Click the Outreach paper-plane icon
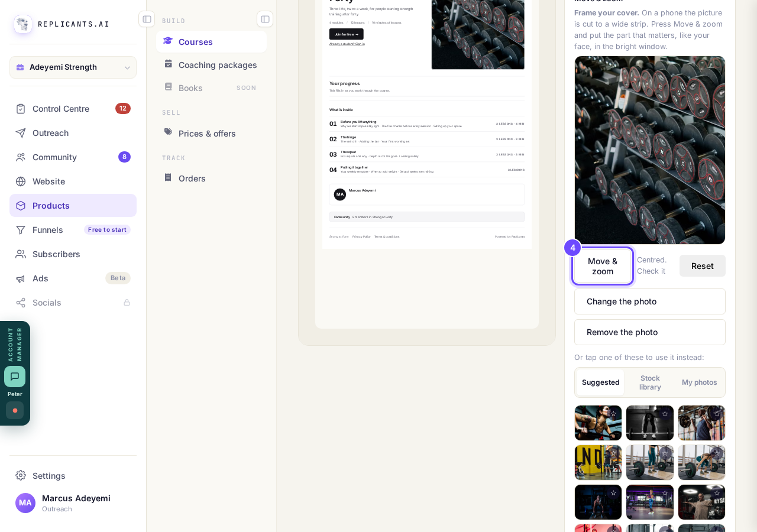This screenshot has width=757, height=532. point(21,133)
